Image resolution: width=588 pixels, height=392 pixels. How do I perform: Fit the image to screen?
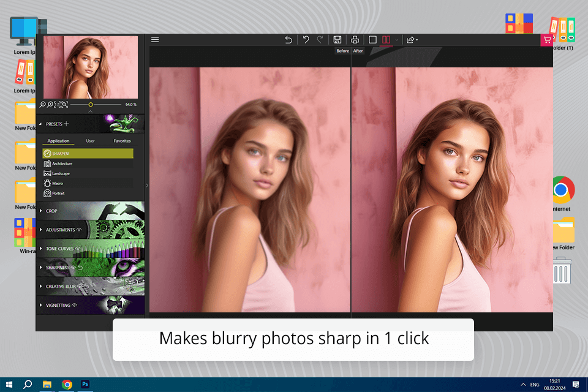click(64, 105)
